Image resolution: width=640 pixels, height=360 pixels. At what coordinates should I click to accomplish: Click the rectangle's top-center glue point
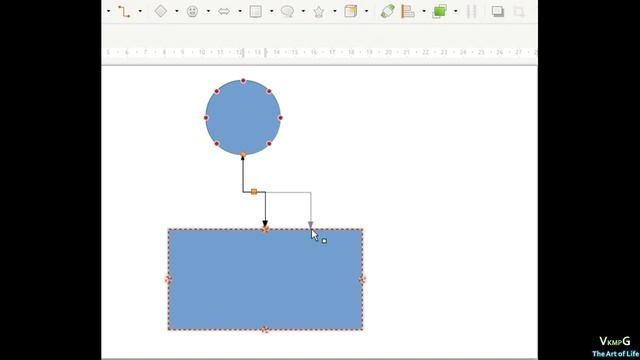pos(265,229)
